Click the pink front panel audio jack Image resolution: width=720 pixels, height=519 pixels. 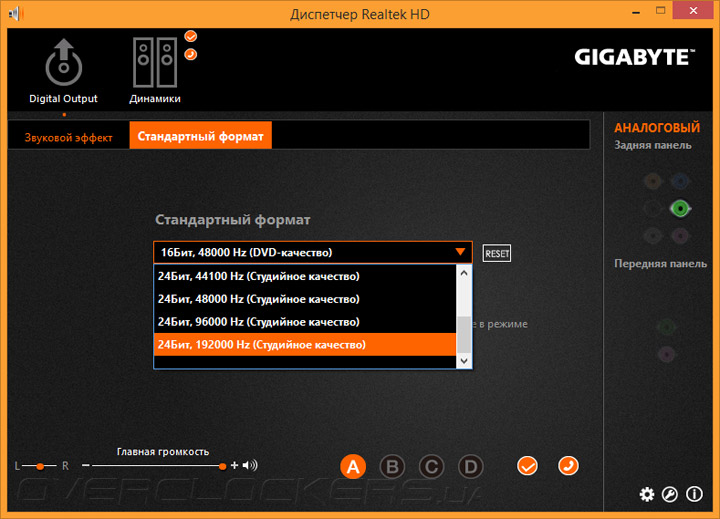tap(666, 354)
